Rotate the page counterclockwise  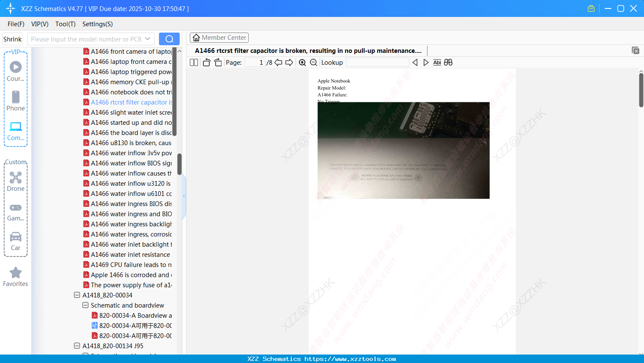[x=206, y=62]
